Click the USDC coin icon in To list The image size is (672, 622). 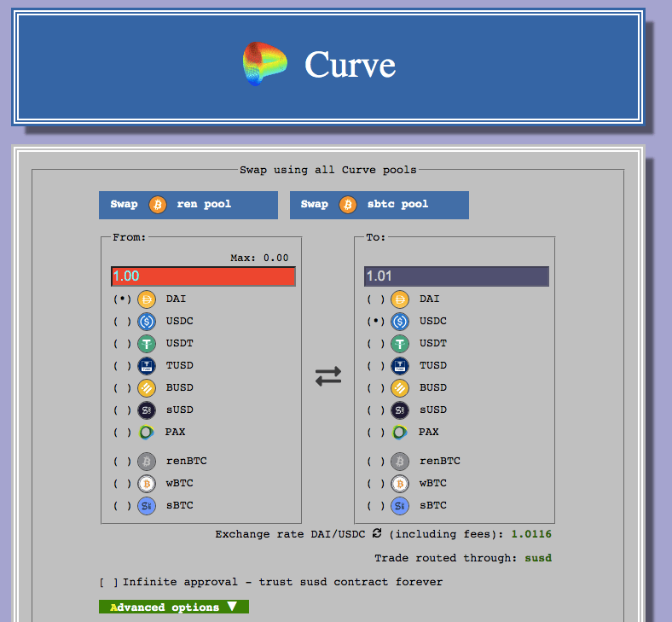point(400,322)
